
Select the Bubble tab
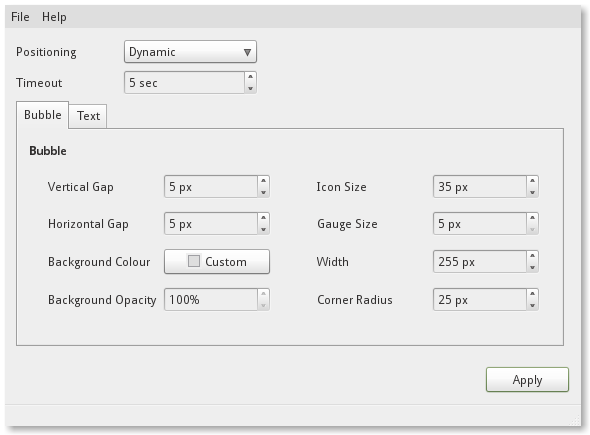[43, 115]
